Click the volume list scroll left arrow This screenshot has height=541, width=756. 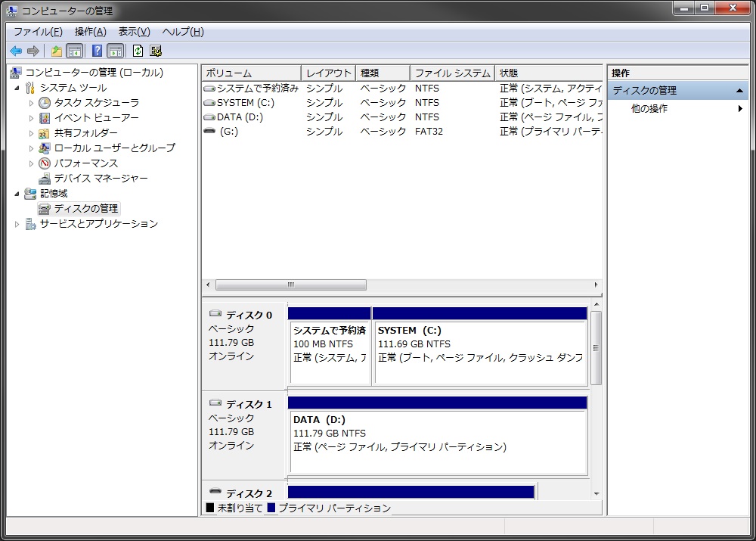coord(208,284)
